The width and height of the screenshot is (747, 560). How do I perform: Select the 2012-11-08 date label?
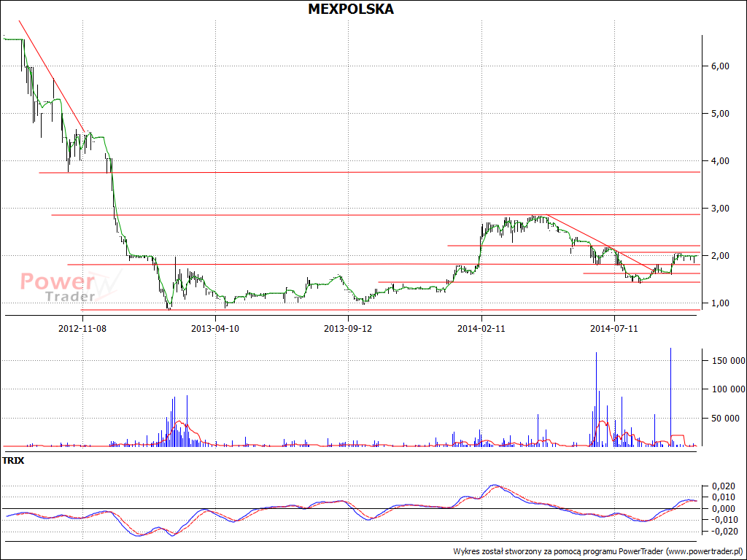[82, 328]
